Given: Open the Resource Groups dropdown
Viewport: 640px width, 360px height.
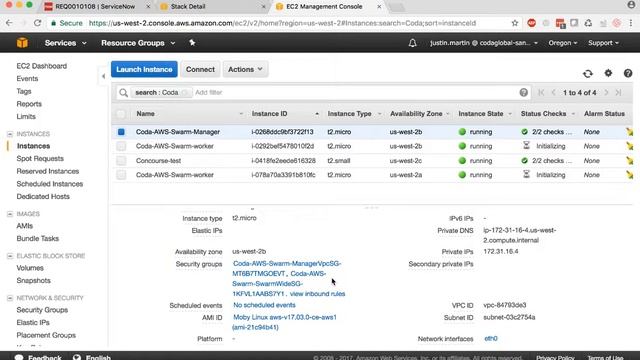Looking at the screenshot, I should pyautogui.click(x=138, y=43).
